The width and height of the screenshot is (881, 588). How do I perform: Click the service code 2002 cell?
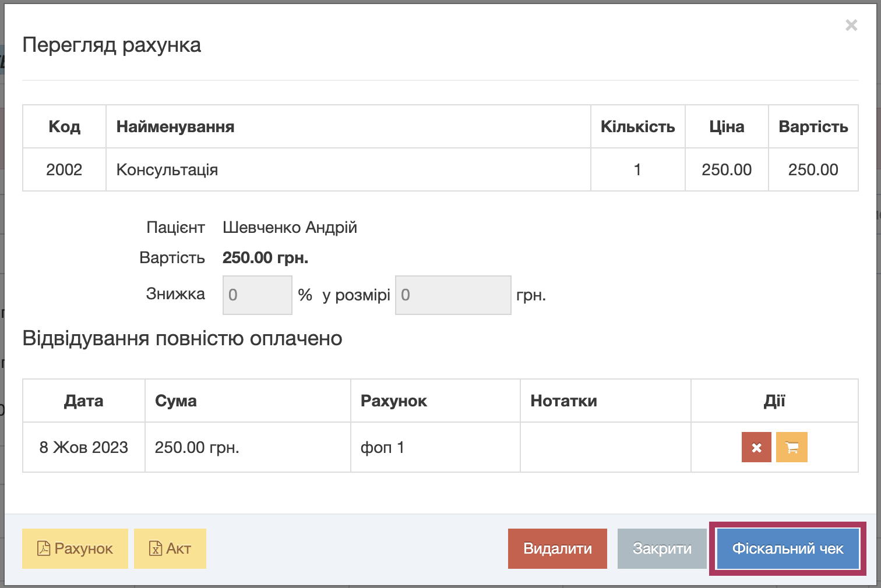tap(64, 170)
